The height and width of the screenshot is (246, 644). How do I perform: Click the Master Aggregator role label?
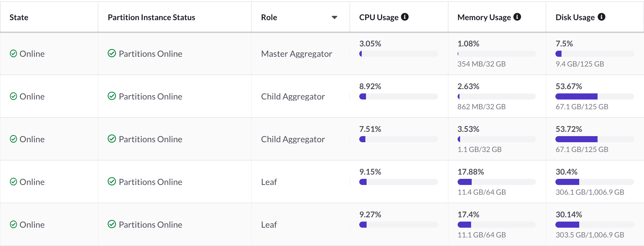click(x=296, y=53)
